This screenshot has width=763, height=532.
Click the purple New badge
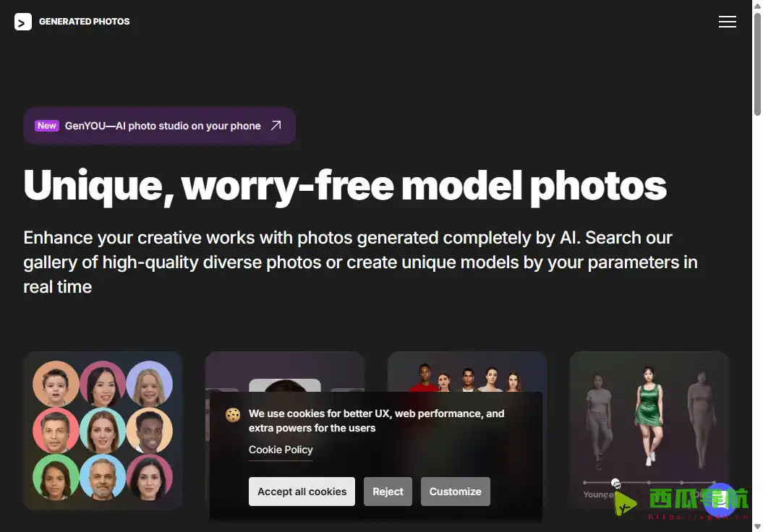pyautogui.click(x=47, y=126)
